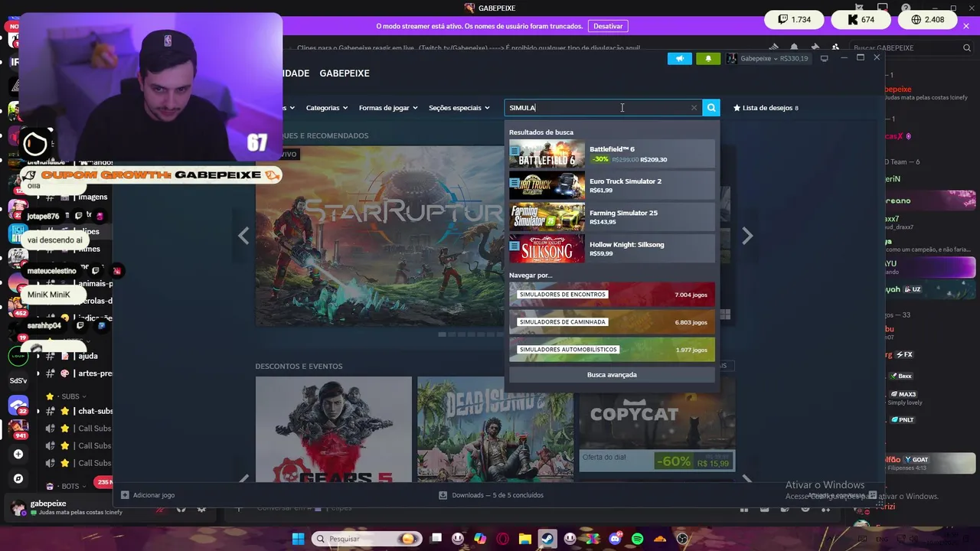Open Copilot from taskbar
This screenshot has height=551, width=980.
(480, 539)
